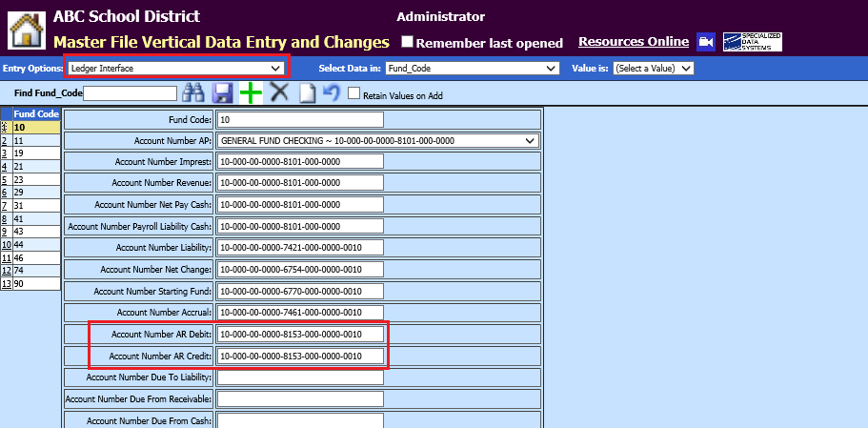Click the binoculars find icon
Screen dimensions: 868x428
(194, 92)
